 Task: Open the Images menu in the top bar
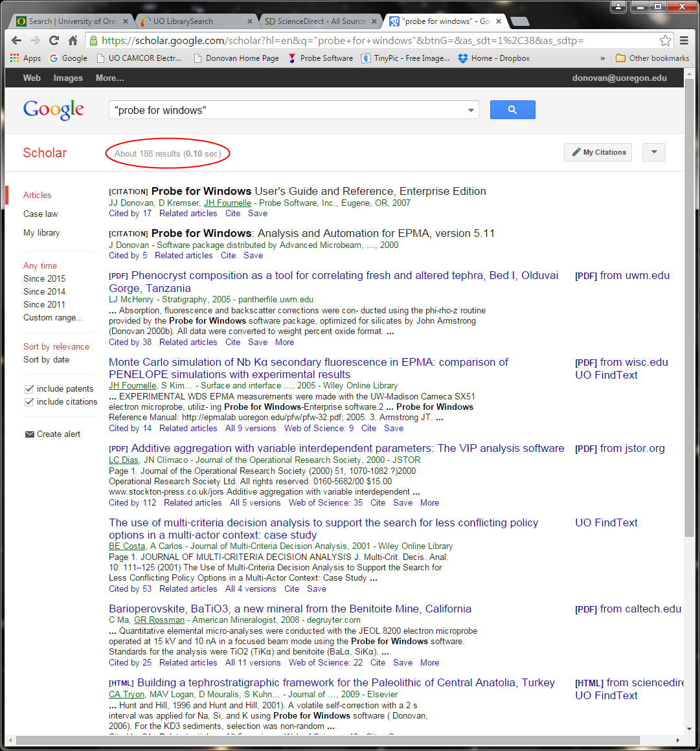(x=68, y=78)
